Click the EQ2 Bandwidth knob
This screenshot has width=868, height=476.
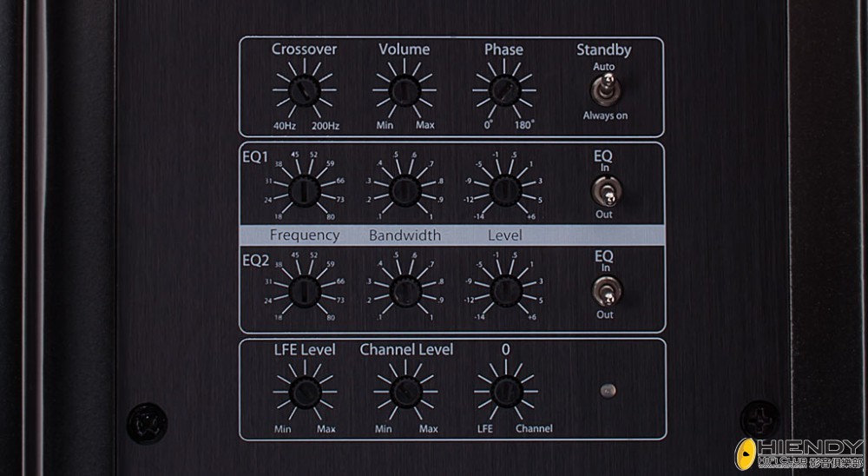pyautogui.click(x=404, y=290)
